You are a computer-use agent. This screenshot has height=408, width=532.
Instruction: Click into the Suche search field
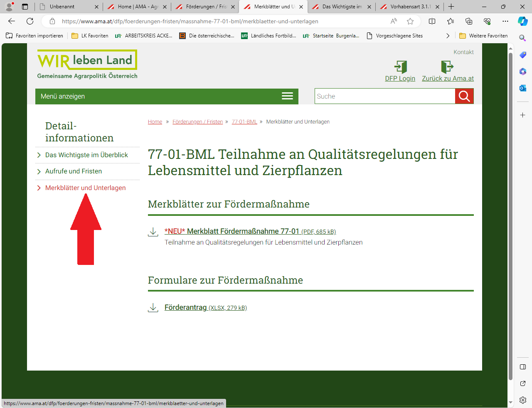(384, 96)
